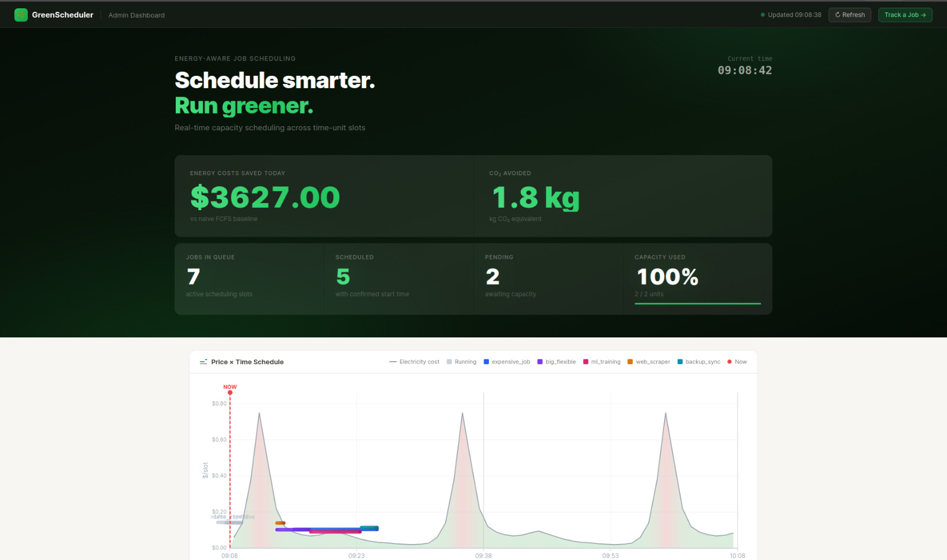Click the orange web_scraper bar in chart
This screenshot has height=560, width=947.
click(280, 523)
